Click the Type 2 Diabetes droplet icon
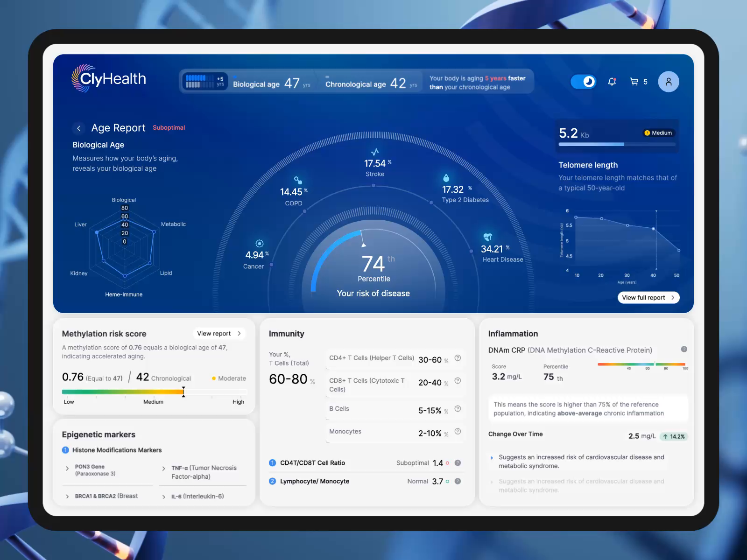 tap(445, 179)
